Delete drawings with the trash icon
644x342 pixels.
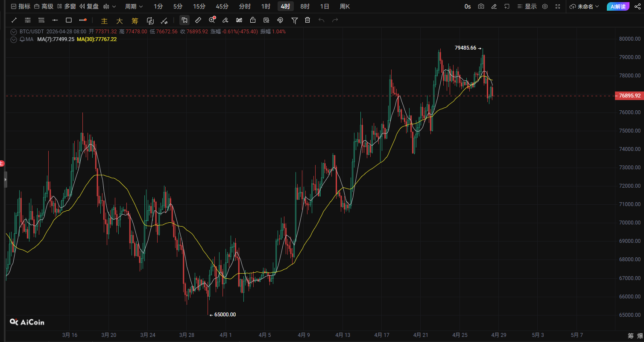coord(307,20)
